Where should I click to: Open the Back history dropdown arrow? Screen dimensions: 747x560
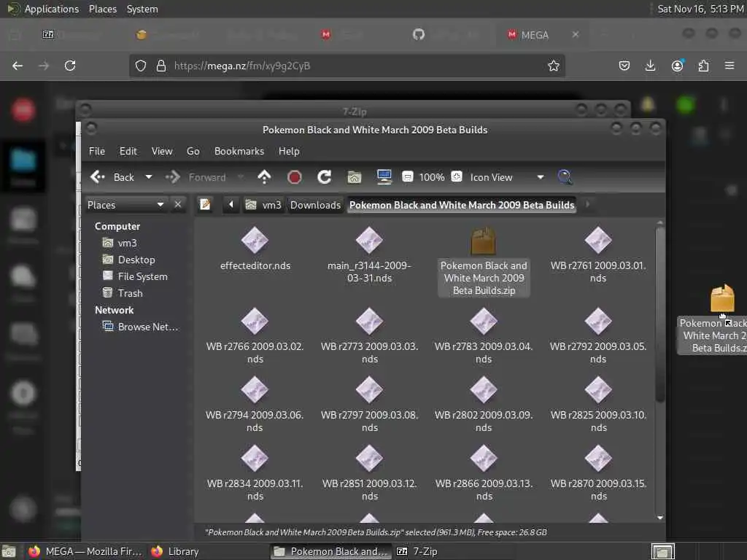[x=149, y=177]
